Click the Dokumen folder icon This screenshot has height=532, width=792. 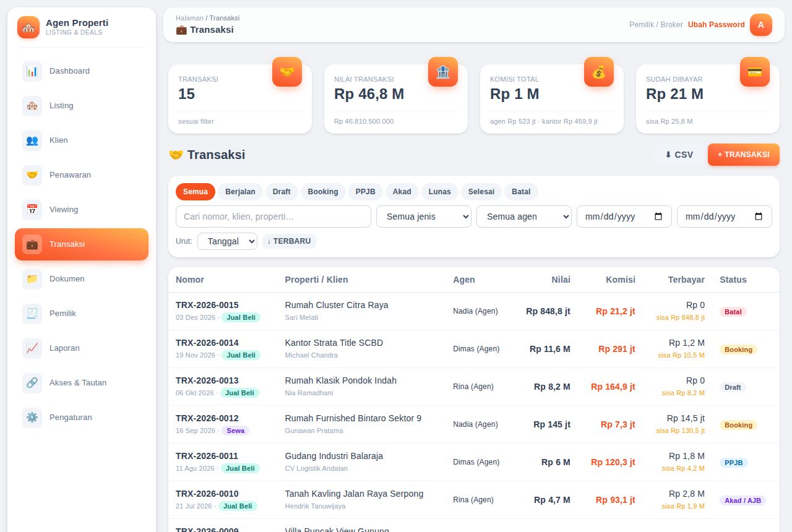tap(32, 279)
